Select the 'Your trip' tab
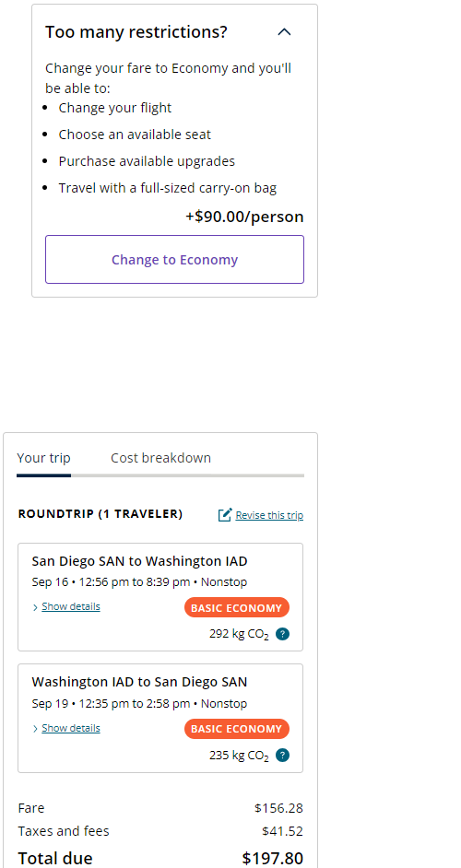 pos(43,458)
